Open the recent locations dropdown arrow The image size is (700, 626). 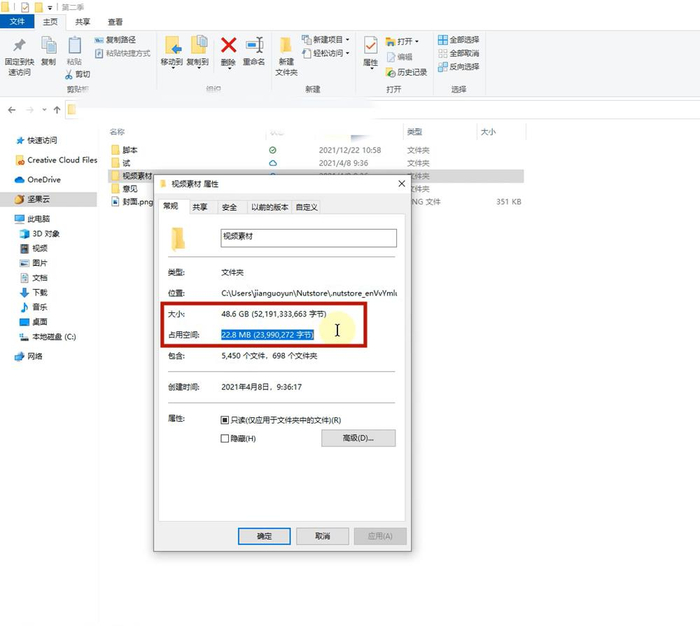(44, 110)
